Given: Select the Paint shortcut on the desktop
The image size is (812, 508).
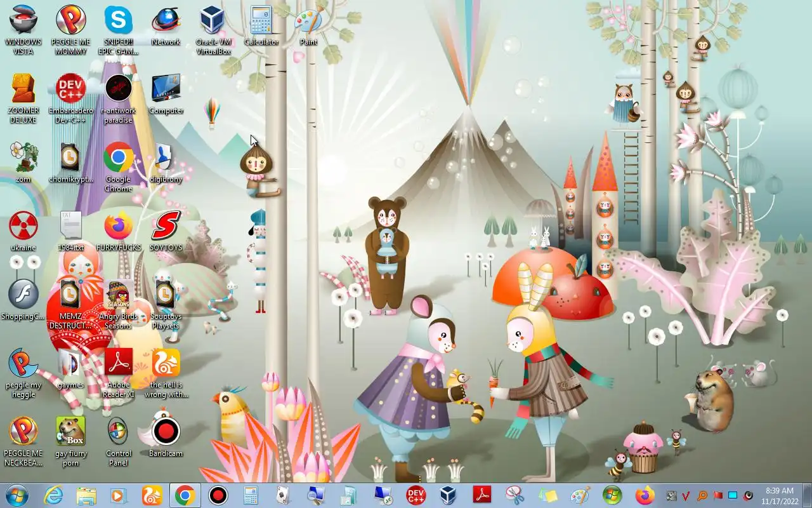Looking at the screenshot, I should (x=308, y=26).
